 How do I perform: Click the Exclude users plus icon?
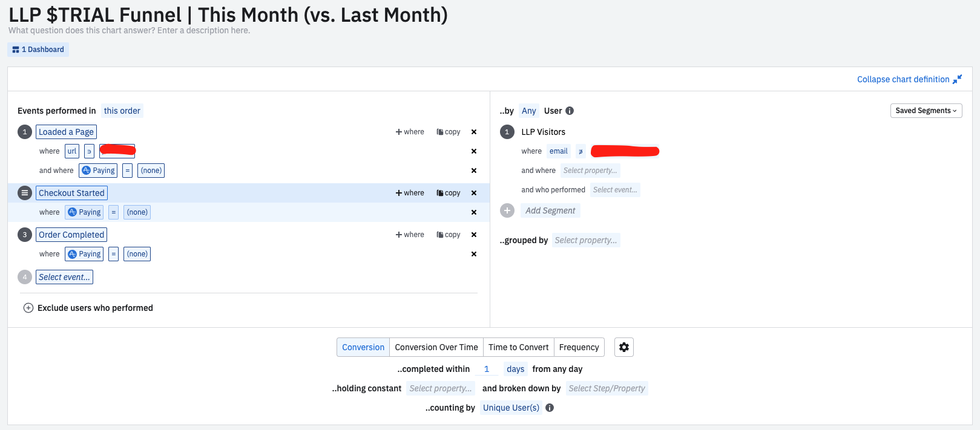tap(28, 308)
